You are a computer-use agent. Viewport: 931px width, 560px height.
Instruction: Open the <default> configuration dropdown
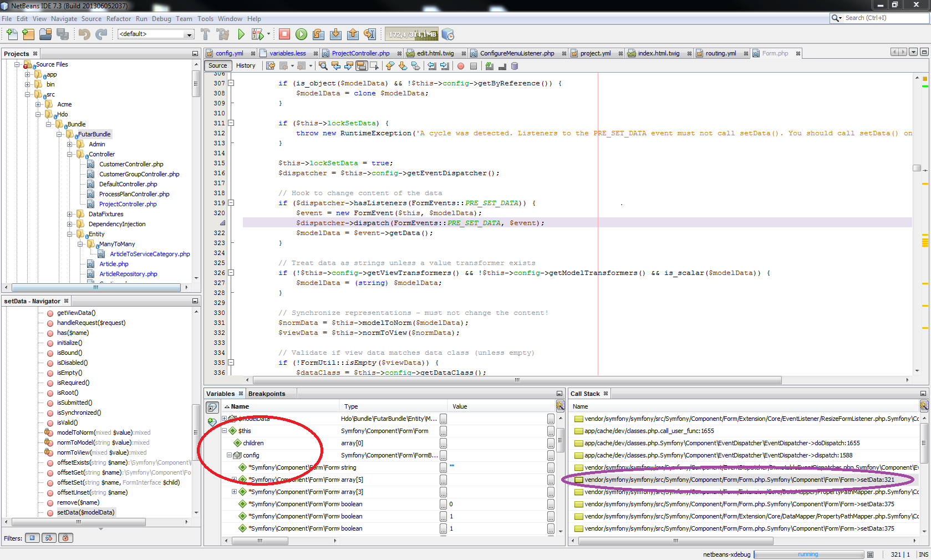pos(189,34)
